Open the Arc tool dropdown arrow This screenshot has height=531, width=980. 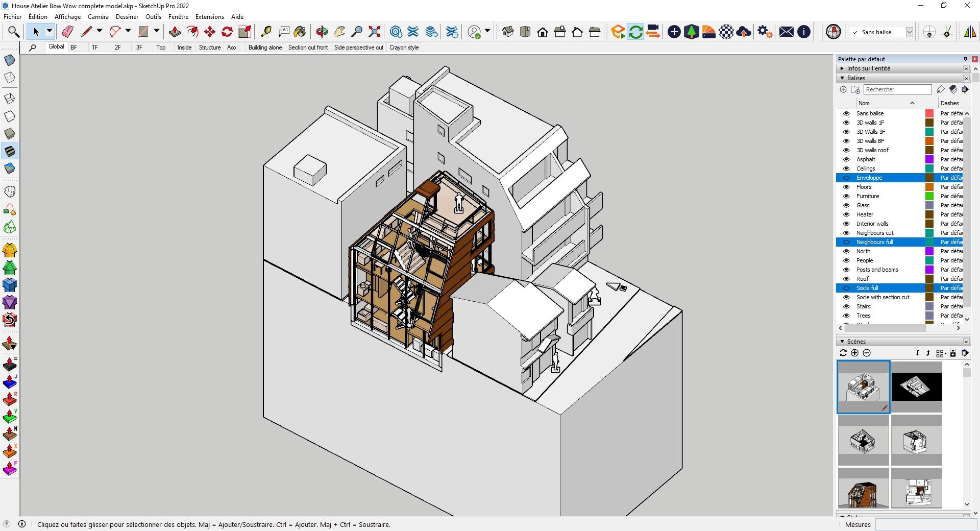[x=128, y=31]
